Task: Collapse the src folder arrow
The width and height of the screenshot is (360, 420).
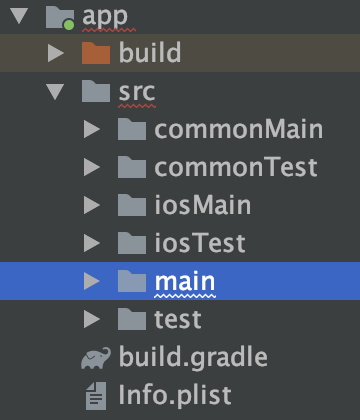Action: 55,92
